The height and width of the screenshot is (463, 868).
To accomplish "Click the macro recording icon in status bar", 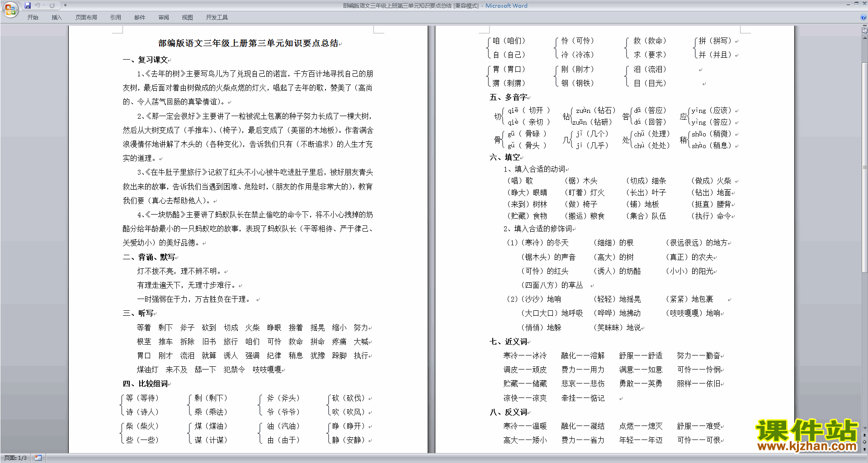I will 38,458.
